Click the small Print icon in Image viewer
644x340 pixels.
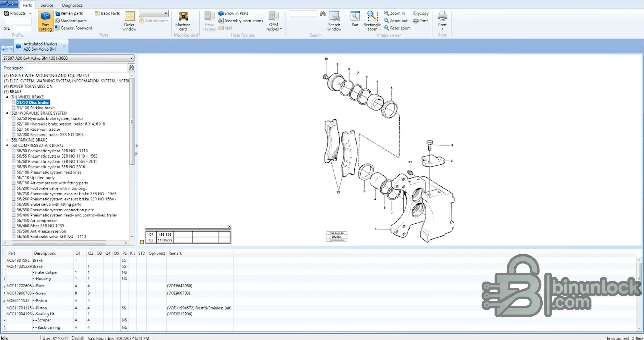click(x=416, y=21)
